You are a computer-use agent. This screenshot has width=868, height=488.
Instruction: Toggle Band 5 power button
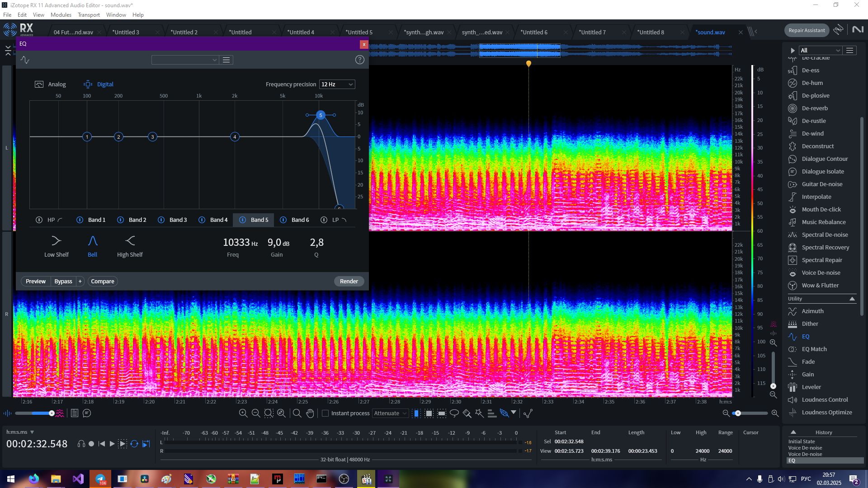(242, 220)
